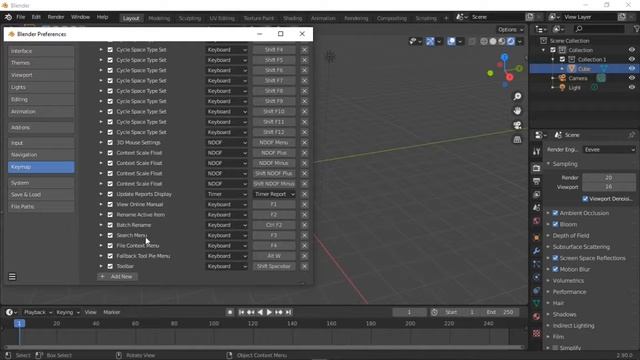Expand the Shadows render panel

[x=564, y=315]
